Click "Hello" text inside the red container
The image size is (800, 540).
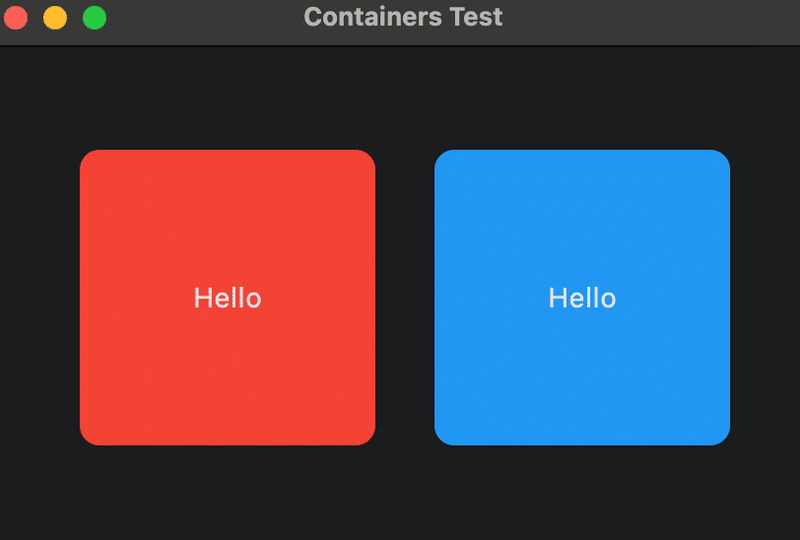[227, 298]
